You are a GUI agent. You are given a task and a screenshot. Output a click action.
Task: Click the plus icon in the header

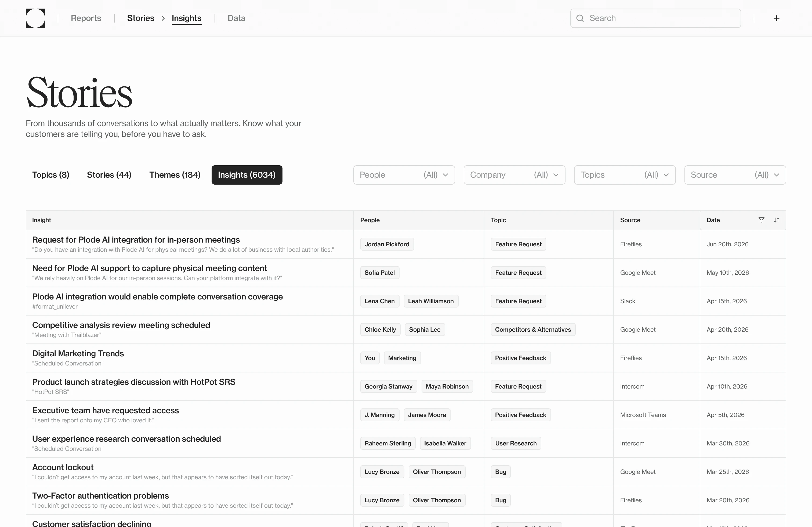coord(776,18)
